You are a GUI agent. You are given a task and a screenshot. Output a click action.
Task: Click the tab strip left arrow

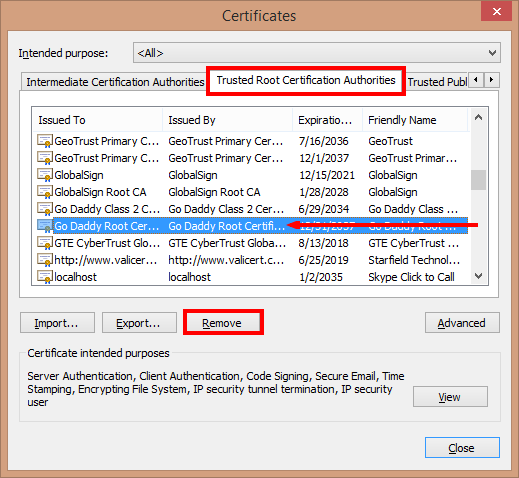(476, 80)
